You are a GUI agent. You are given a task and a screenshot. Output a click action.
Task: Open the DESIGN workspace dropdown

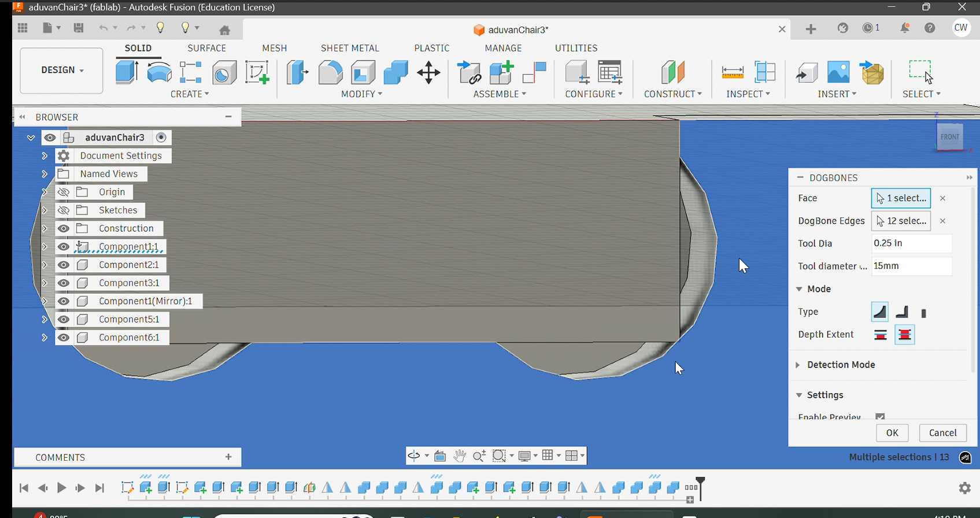[62, 70]
